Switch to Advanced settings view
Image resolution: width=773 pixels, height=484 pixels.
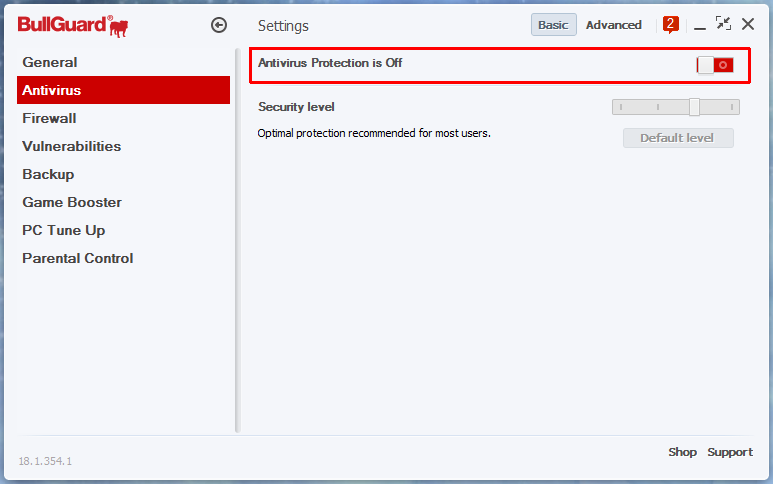(614, 25)
